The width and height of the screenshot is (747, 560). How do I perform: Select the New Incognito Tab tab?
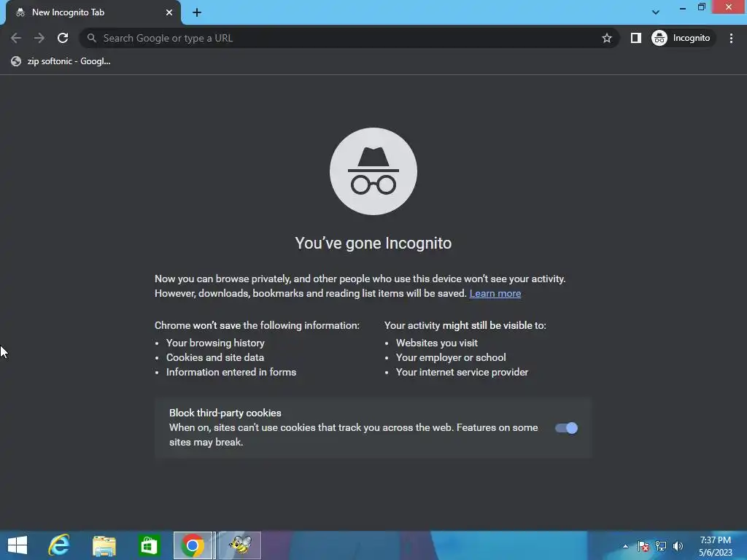(93, 12)
